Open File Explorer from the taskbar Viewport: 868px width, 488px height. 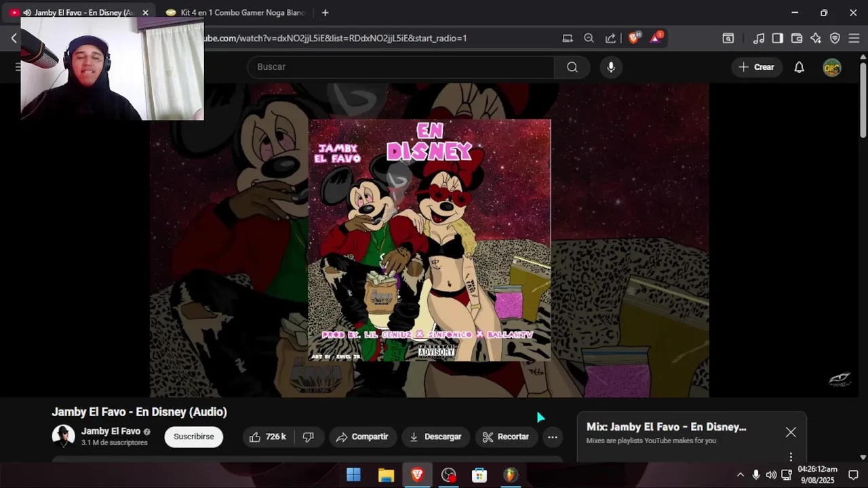click(386, 475)
